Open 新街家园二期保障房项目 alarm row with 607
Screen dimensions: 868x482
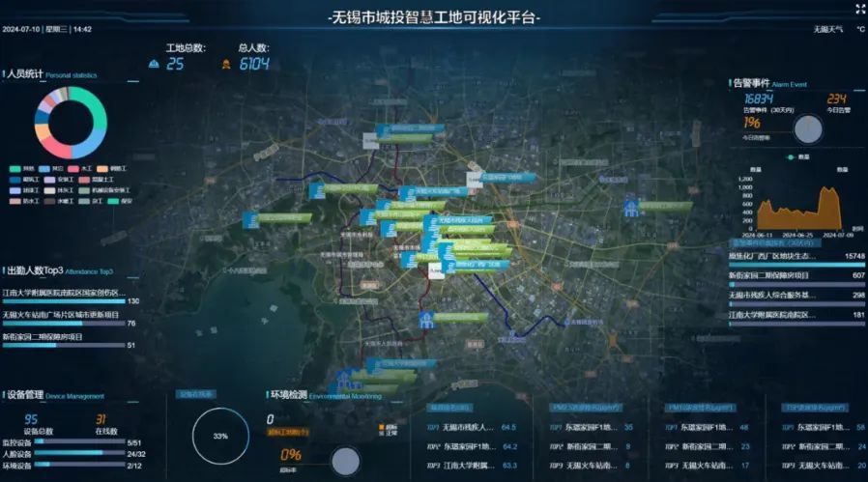tap(796, 279)
